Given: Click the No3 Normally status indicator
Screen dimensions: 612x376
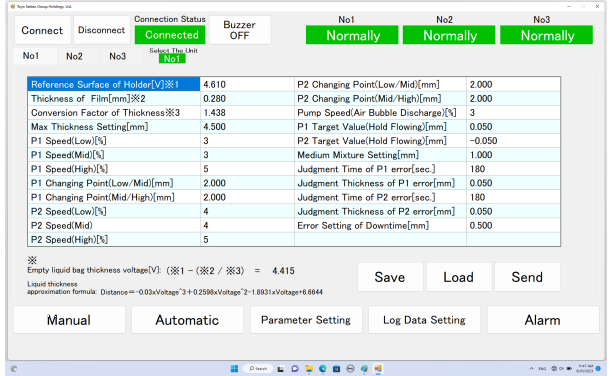Looking at the screenshot, I should point(546,35).
